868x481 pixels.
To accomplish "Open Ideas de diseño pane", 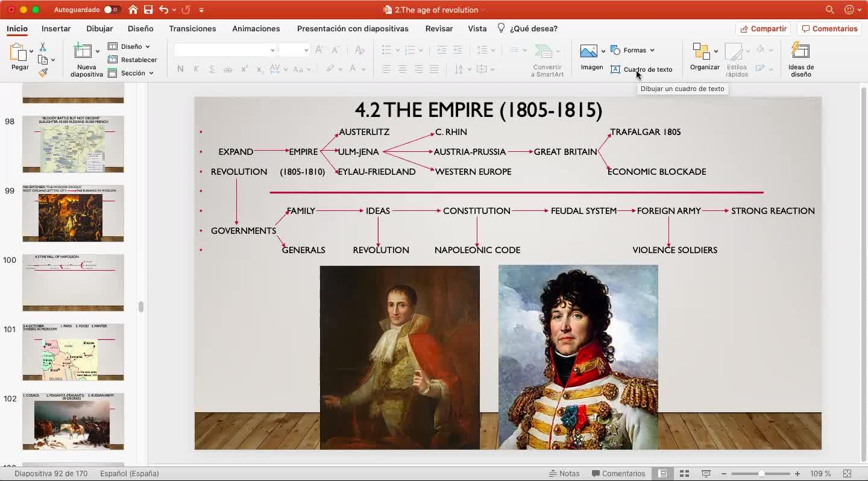I will [x=801, y=60].
